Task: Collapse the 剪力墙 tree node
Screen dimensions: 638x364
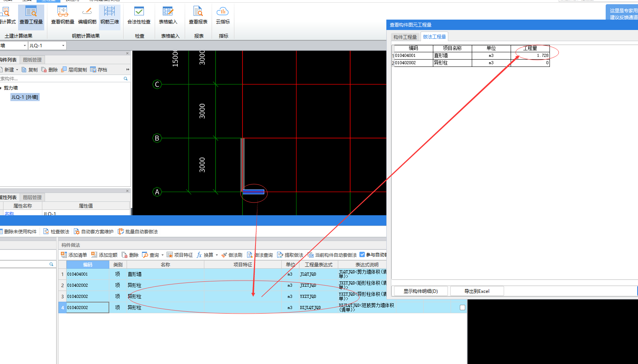Action: (x=1, y=88)
